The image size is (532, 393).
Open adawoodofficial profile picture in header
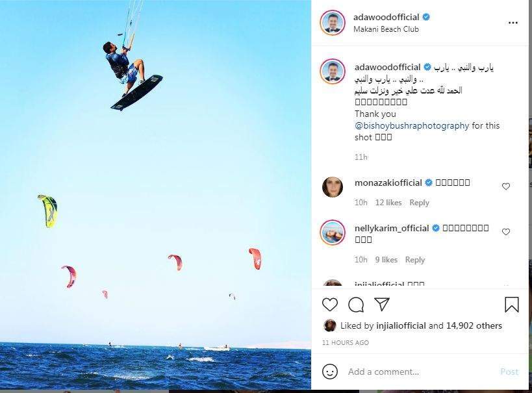click(333, 23)
